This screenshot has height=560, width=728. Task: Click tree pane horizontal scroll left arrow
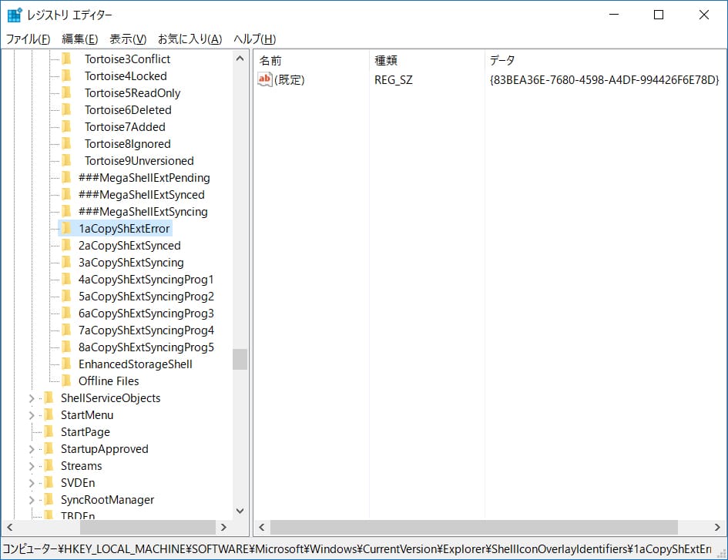coord(10,527)
